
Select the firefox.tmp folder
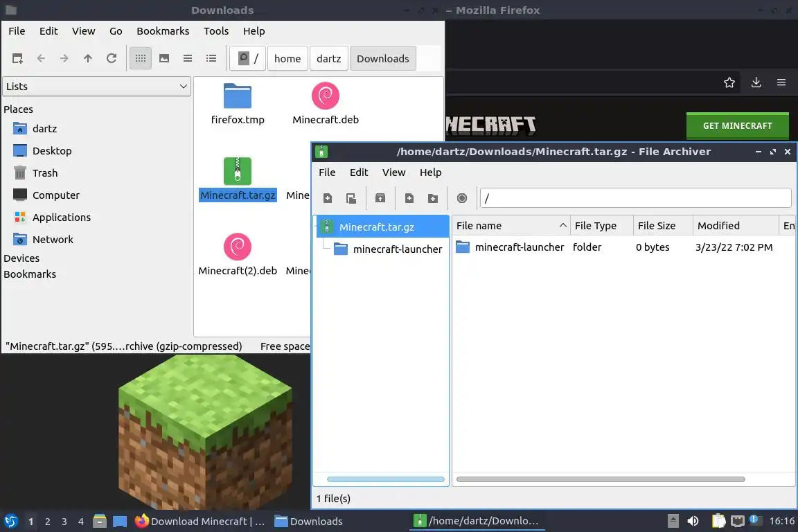[x=238, y=104]
